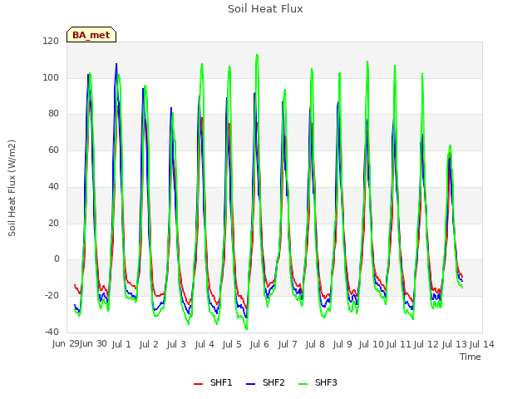Click the 120 y-axis tick label
The height and width of the screenshot is (399, 532).
point(51,42)
